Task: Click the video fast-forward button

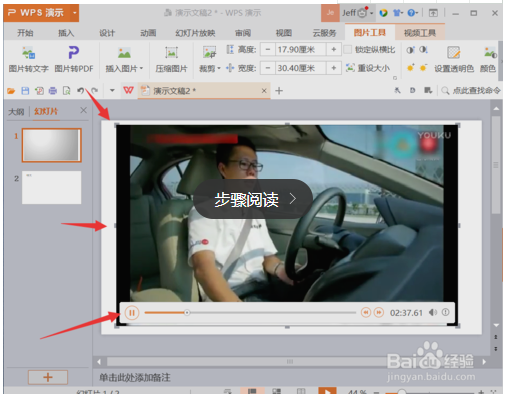Action: pos(379,312)
